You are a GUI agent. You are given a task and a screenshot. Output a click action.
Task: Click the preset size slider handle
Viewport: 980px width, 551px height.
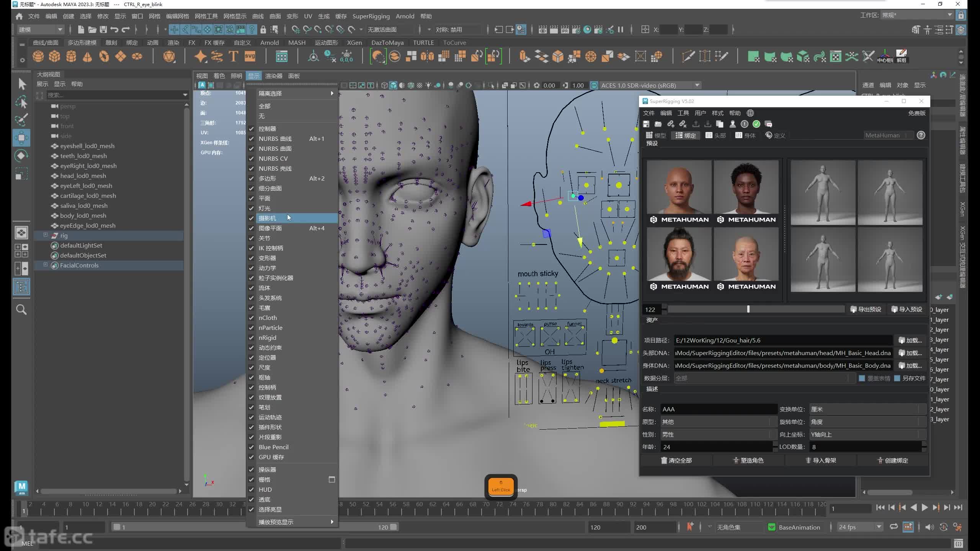(x=748, y=309)
